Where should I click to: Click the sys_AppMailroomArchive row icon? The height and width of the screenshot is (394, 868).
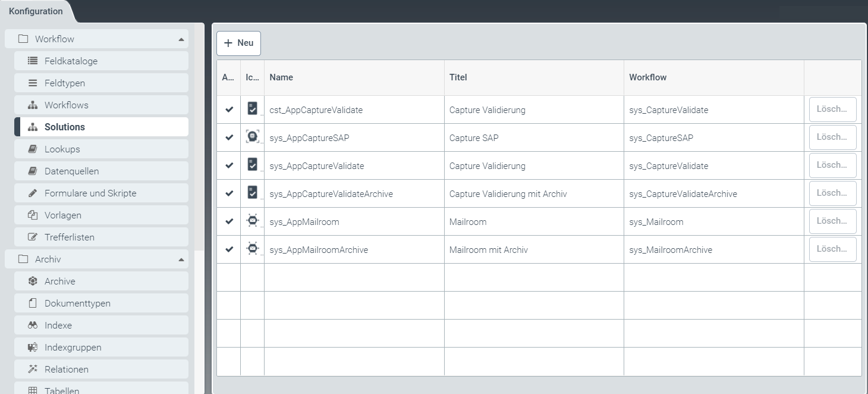click(252, 249)
